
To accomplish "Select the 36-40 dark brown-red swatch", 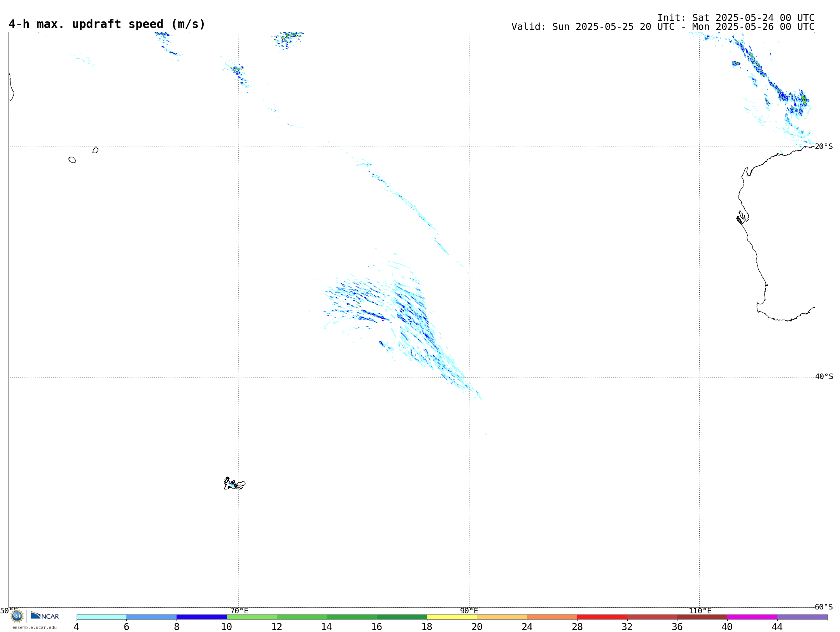I will click(702, 617).
